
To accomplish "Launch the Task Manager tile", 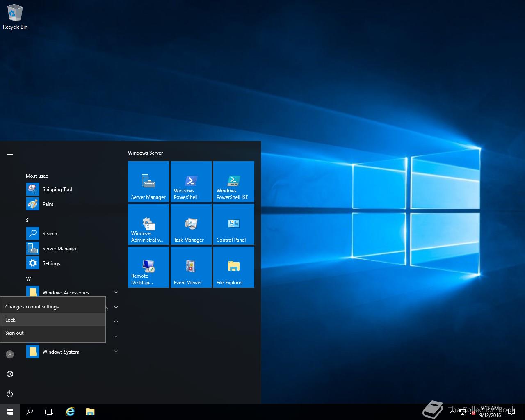I will point(191,224).
